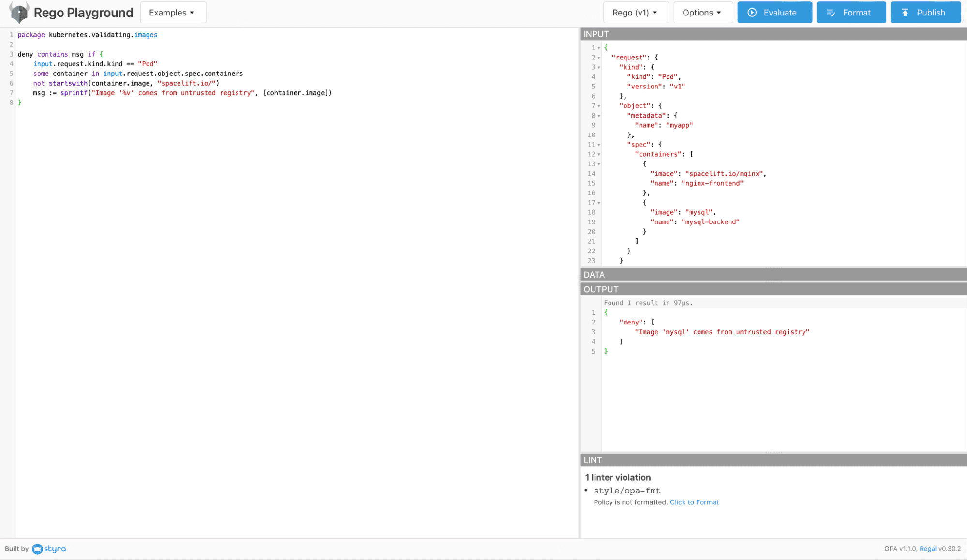Open the Rego (v1) version dropdown
The width and height of the screenshot is (967, 560).
(635, 13)
